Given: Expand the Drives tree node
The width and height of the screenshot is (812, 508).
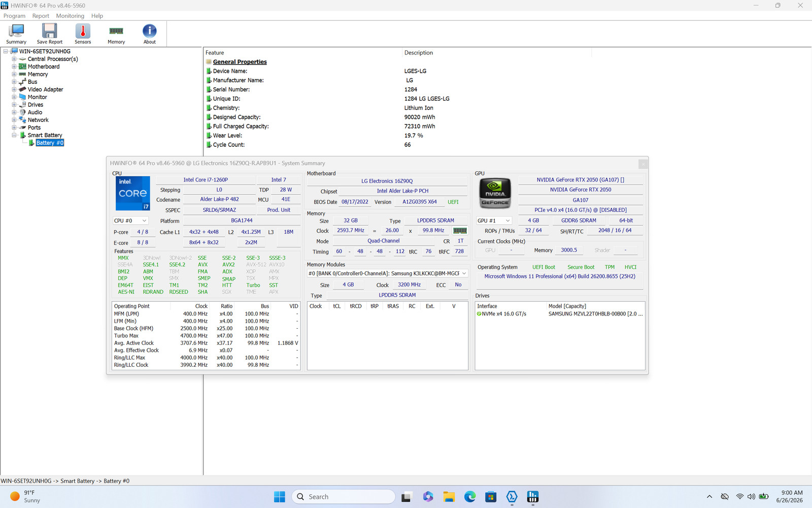Looking at the screenshot, I should click(14, 105).
